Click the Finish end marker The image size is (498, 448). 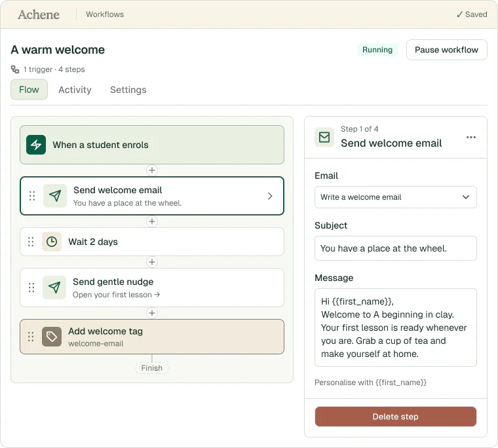coord(152,368)
